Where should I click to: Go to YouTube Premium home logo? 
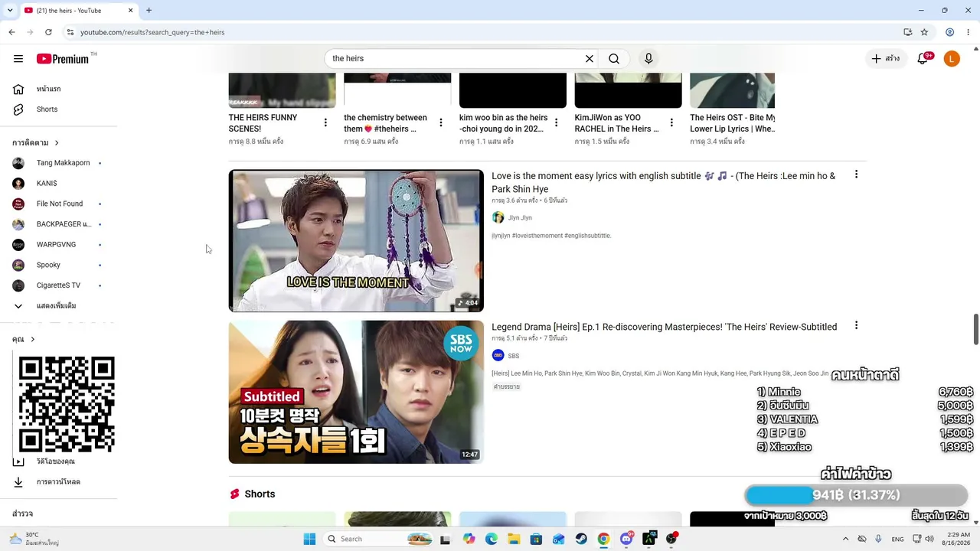[64, 59]
